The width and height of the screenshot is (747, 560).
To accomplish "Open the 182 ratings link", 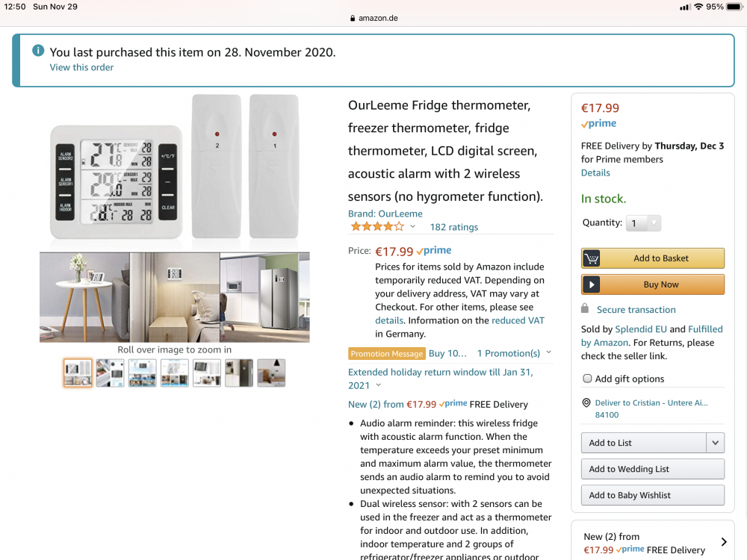I will (x=454, y=227).
